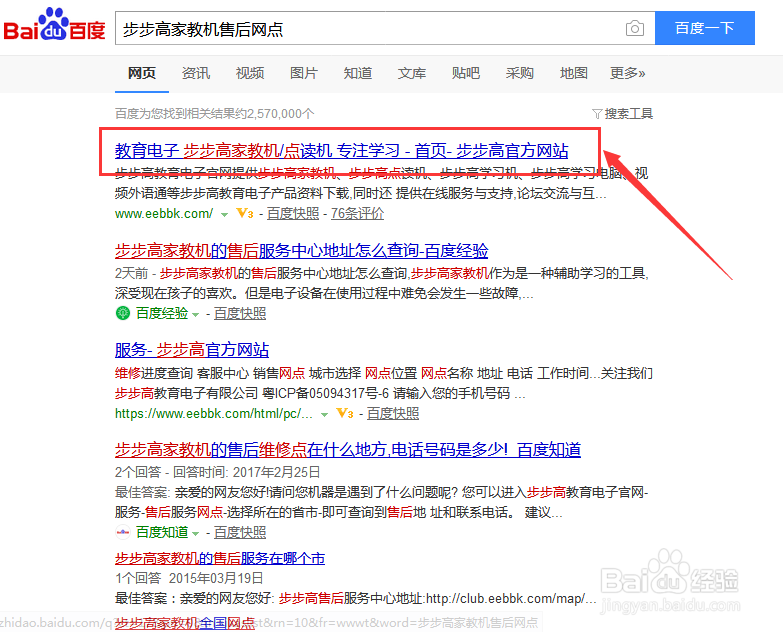Viewport: 783px width, 632px height.
Task: Click the snippet line starting 最佳答案: 亲爱的网友您好!请问
Action: 382,492
